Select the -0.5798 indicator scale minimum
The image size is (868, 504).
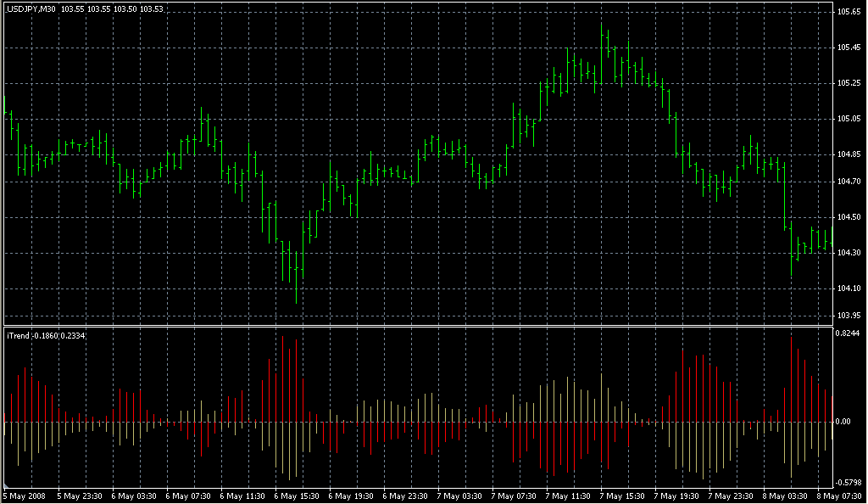coord(848,483)
